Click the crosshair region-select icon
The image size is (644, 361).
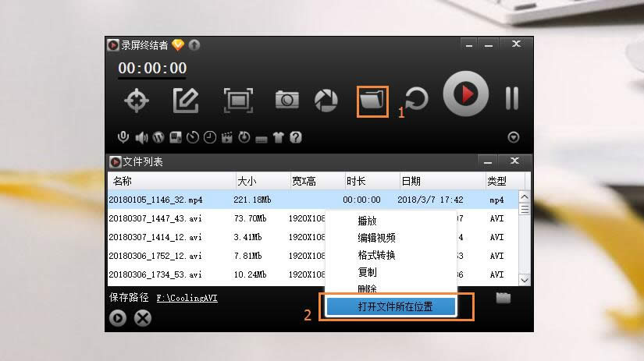coord(137,101)
